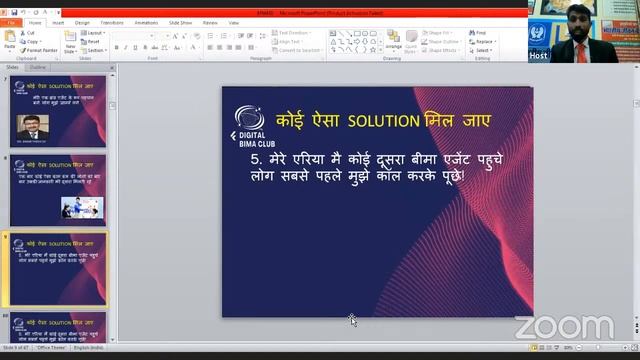
Task: Choose the star shape in gallery
Action: 373,50
